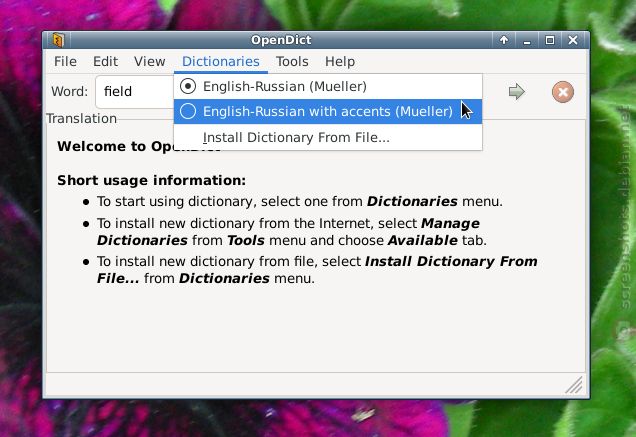Open the Tools menu
This screenshot has height=437, width=636.
pos(292,62)
